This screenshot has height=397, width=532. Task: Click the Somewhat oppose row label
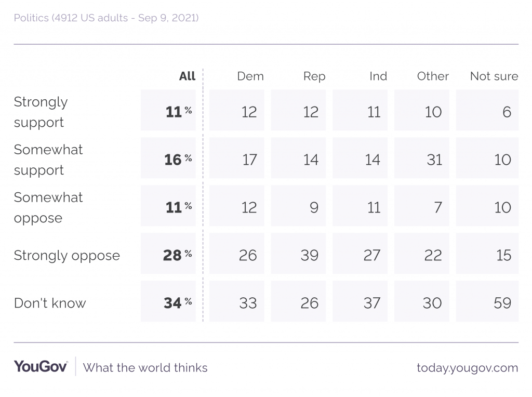coord(48,207)
